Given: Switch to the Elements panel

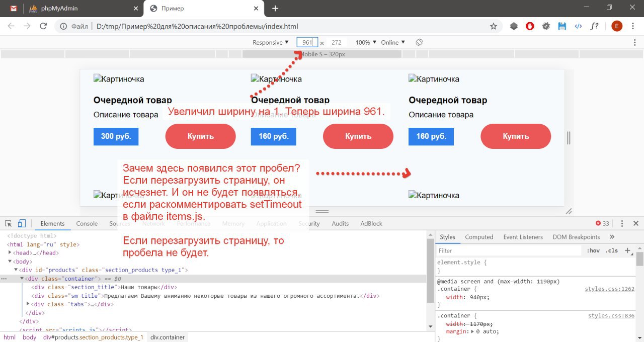Looking at the screenshot, I should coord(52,224).
